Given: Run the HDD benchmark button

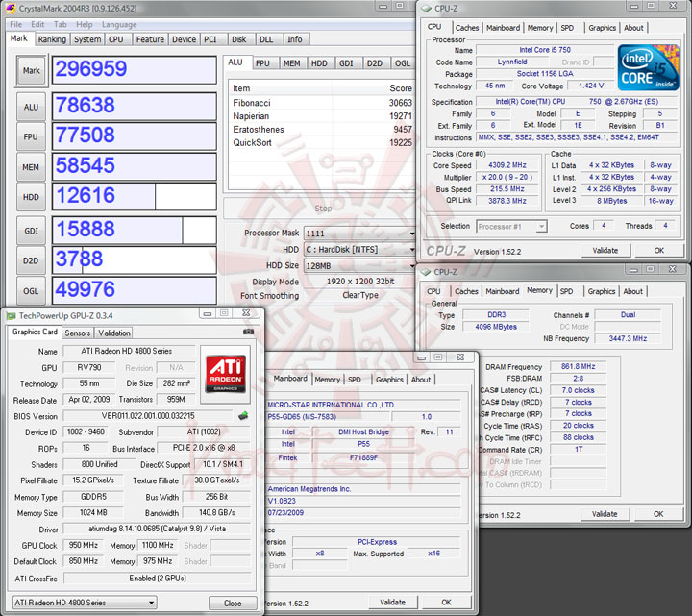Looking at the screenshot, I should pos(31,197).
